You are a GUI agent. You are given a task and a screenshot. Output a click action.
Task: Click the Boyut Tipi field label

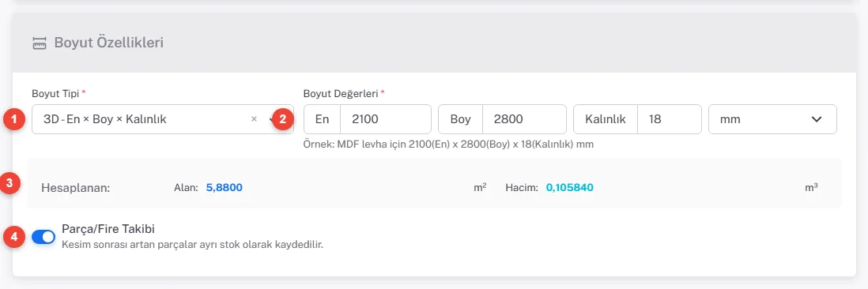point(58,93)
